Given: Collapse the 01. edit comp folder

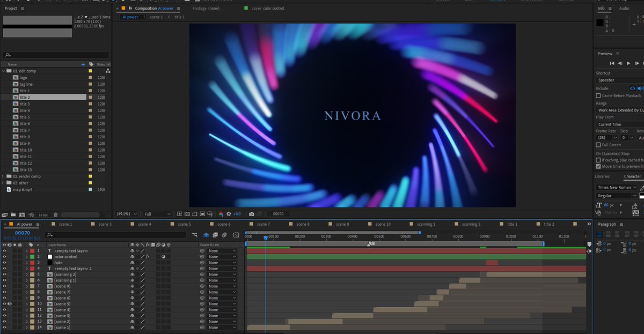Looking at the screenshot, I should coord(4,70).
